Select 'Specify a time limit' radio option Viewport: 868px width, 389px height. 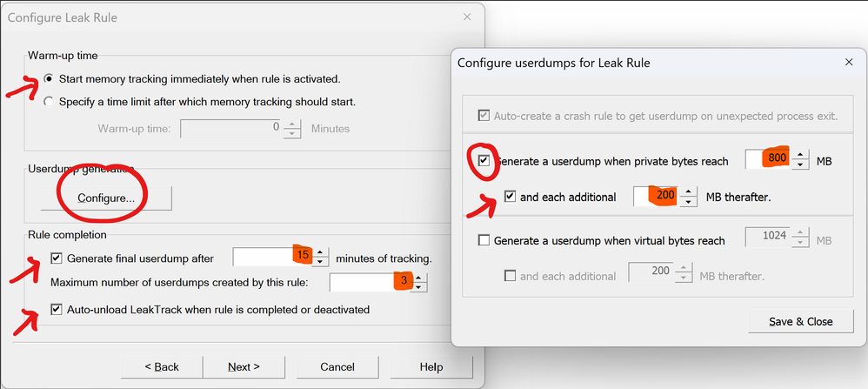(50, 102)
